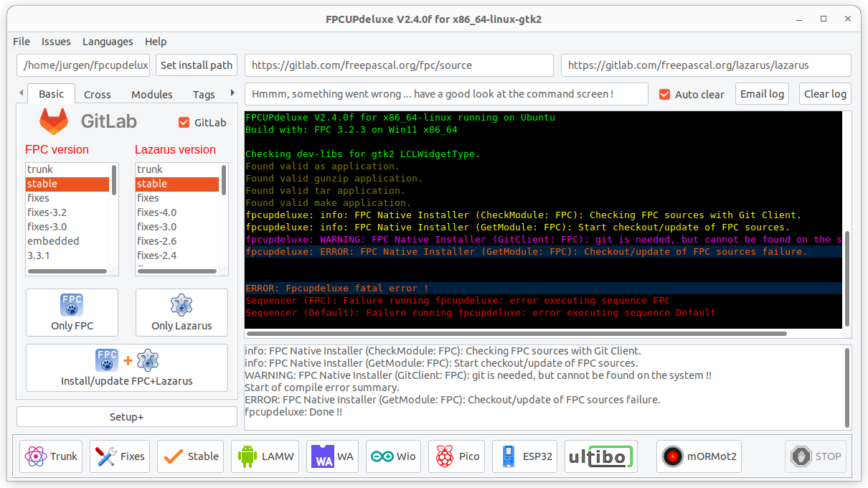The image size is (868, 488).
Task: Click the Fixes tools icon button
Action: 119,456
